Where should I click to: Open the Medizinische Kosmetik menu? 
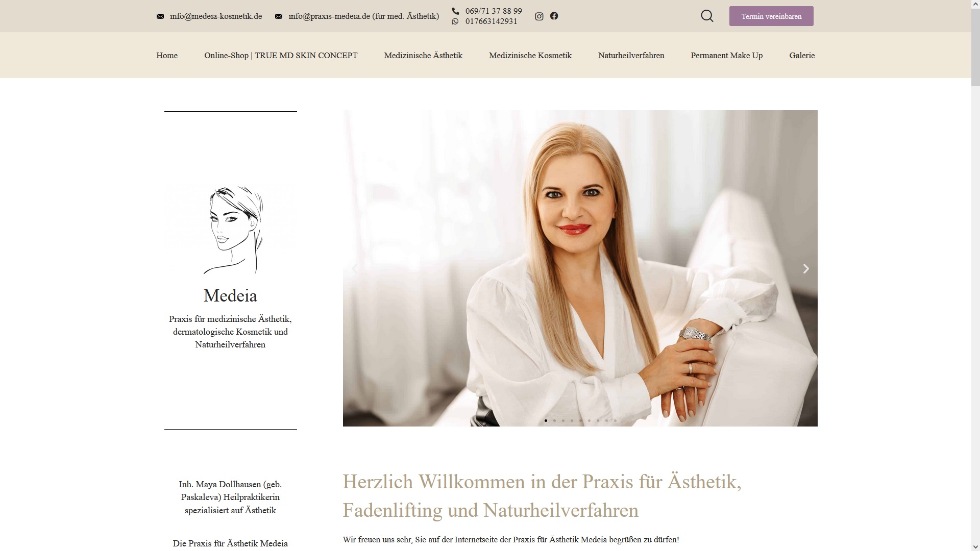tap(530, 55)
